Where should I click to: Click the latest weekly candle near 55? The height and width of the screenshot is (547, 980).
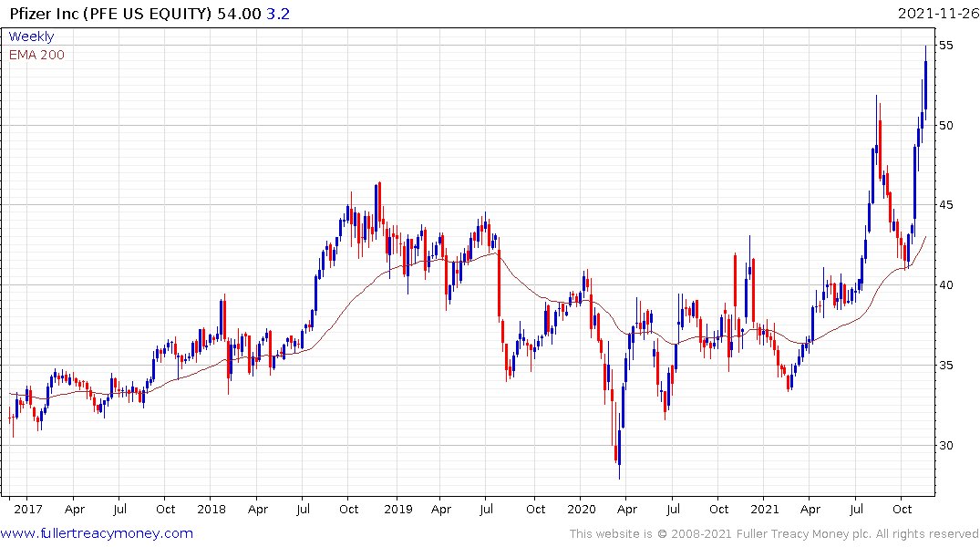[x=925, y=82]
